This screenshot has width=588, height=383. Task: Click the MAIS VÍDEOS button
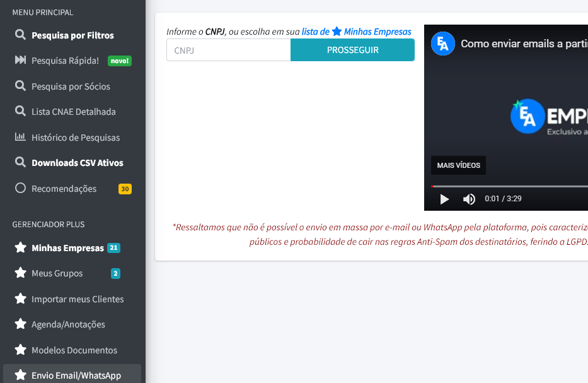click(x=458, y=165)
